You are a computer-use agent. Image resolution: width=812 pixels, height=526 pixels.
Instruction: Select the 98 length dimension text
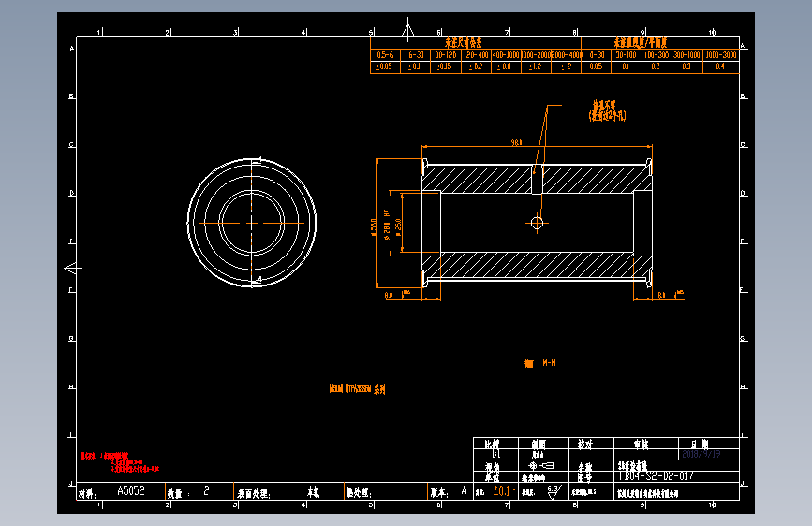(517, 142)
